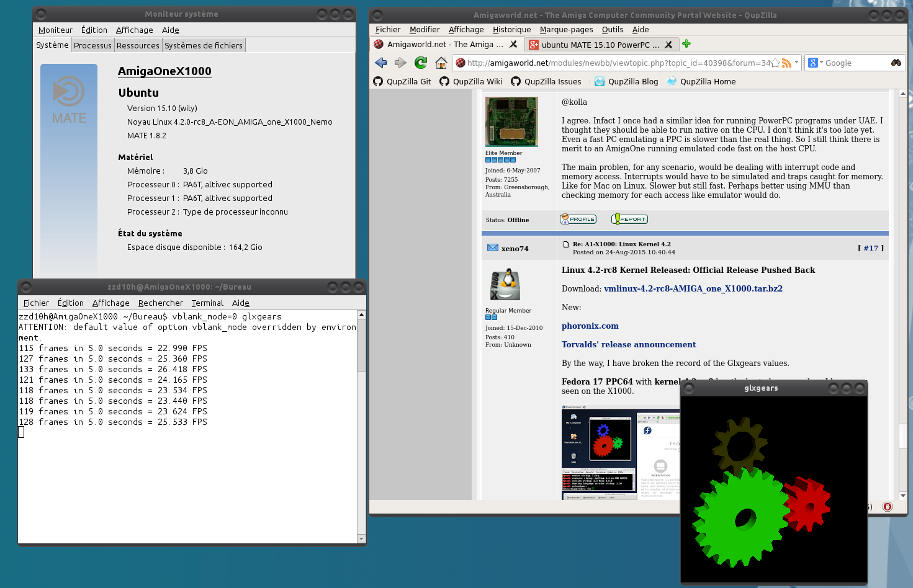Click the orange RSS feed icon
The height and width of the screenshot is (588, 913).
pos(786,63)
